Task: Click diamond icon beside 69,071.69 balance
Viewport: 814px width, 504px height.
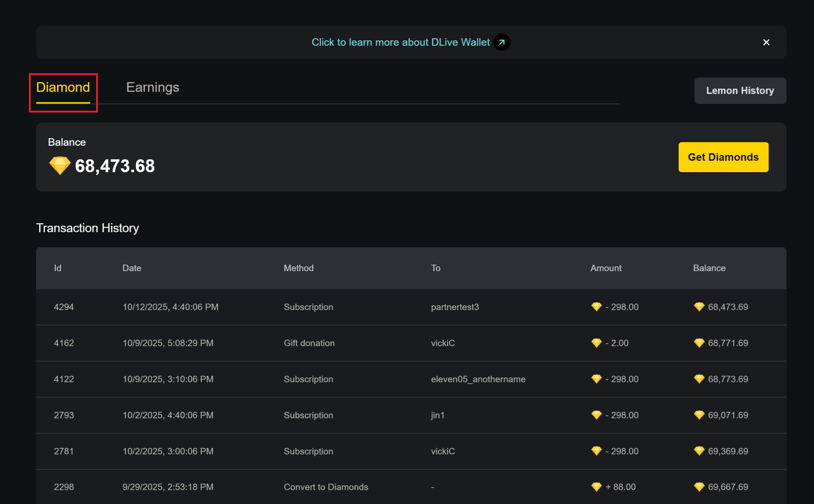Action: (x=699, y=415)
